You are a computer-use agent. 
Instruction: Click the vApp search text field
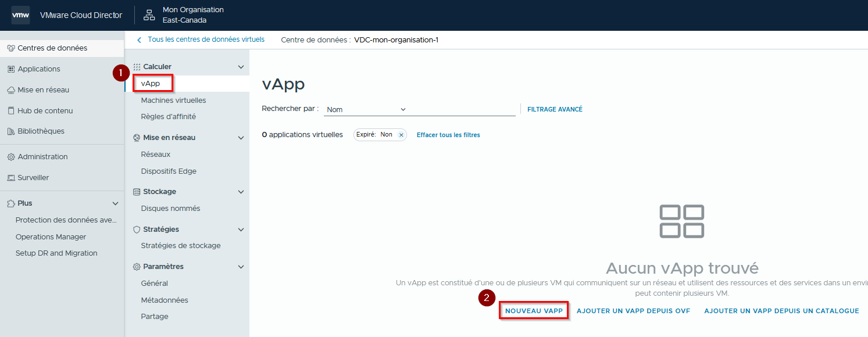tap(464, 109)
